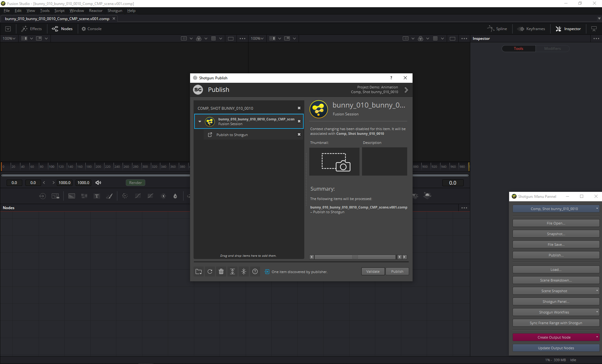This screenshot has height=364, width=602.
Task: Click frame 100 on the timeline ruler
Action: [52, 166]
